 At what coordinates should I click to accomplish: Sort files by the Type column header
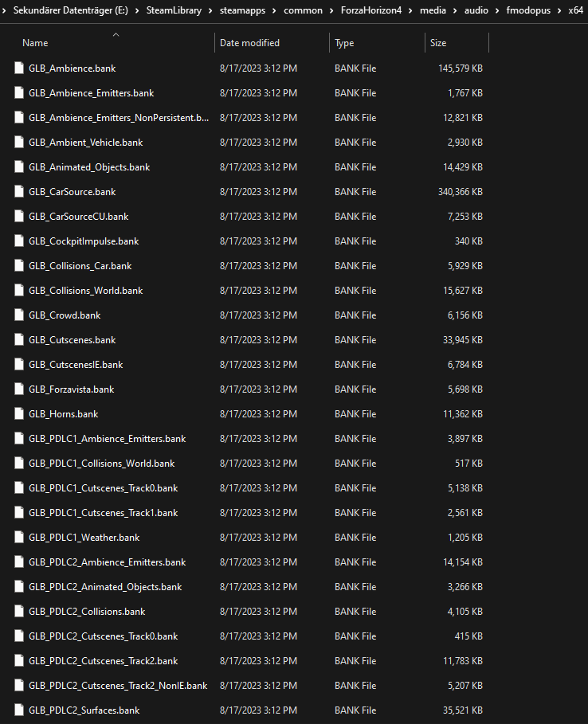coord(344,43)
